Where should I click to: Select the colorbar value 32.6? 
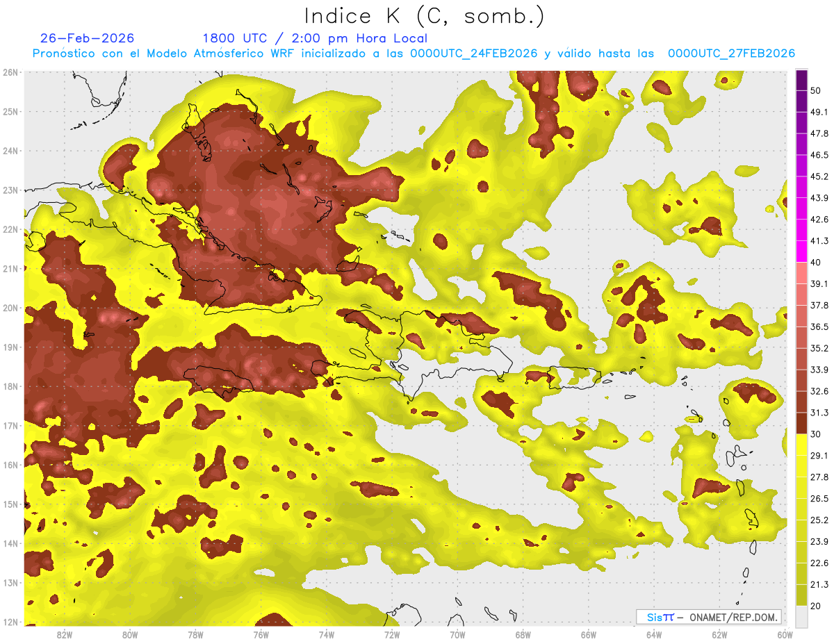tap(819, 391)
